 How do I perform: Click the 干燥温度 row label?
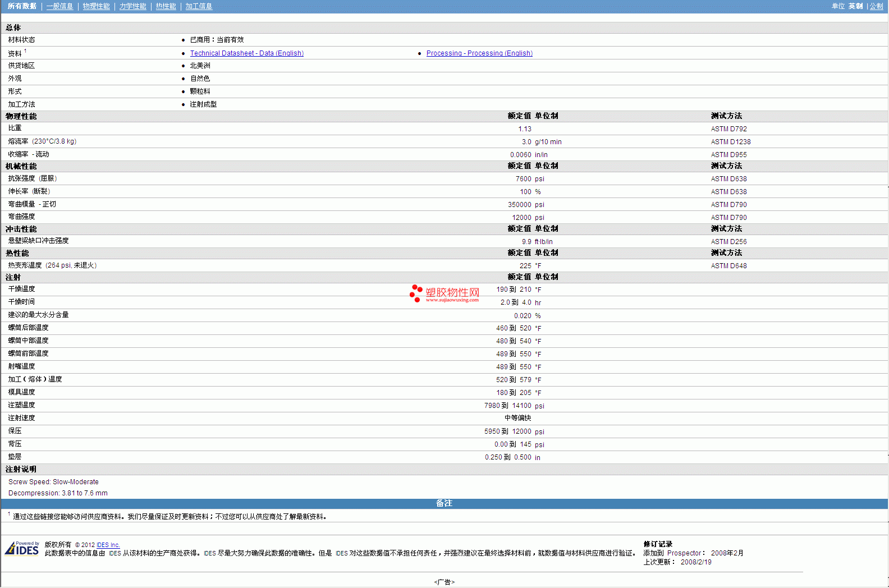pyautogui.click(x=21, y=289)
